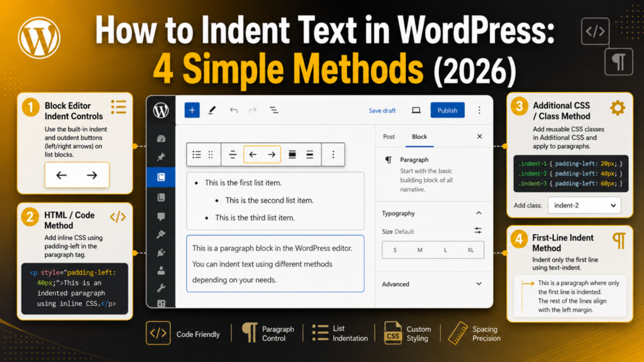Click the Custom Styling CSS file icon

[392, 333]
